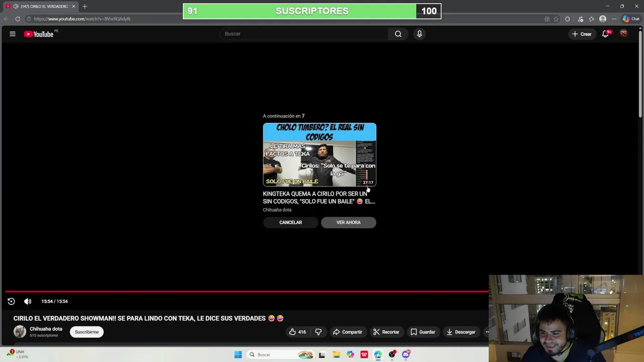The image size is (644, 362).
Task: Click the upcoming video thumbnail
Action: point(319,155)
